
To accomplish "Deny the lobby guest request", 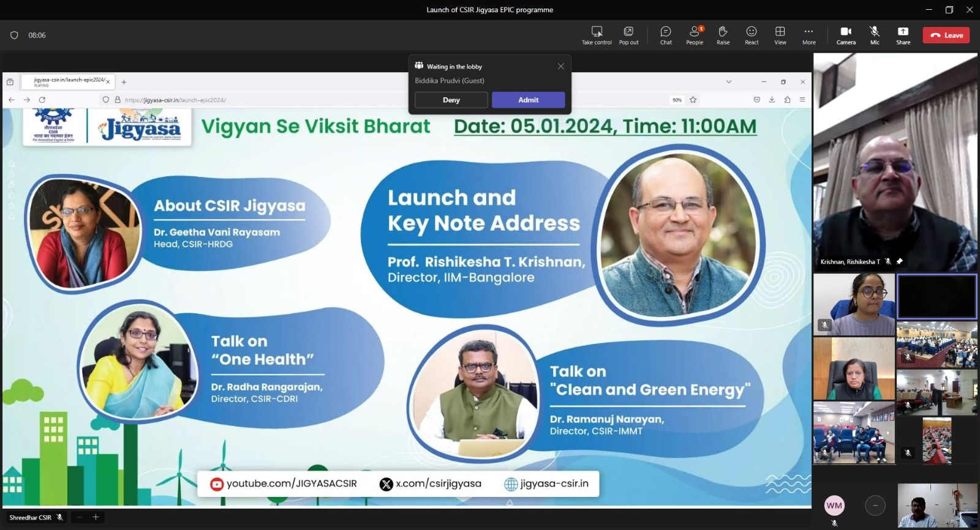I will tap(451, 100).
